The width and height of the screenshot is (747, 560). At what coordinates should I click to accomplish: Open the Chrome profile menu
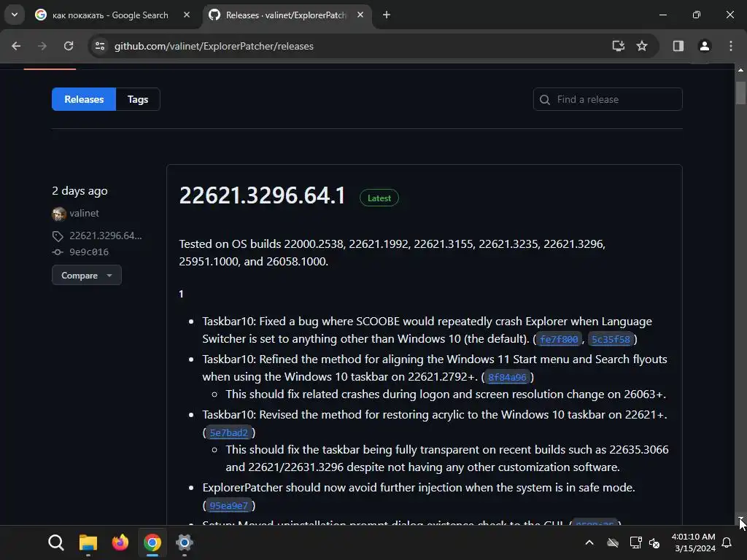click(x=705, y=46)
